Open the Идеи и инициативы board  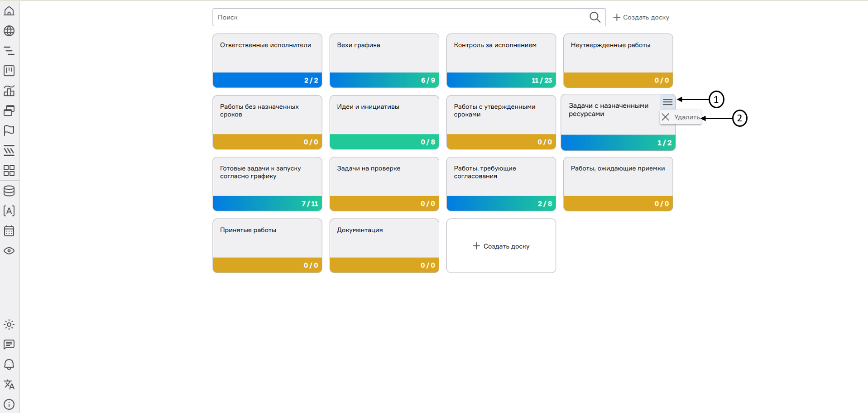pos(384,115)
